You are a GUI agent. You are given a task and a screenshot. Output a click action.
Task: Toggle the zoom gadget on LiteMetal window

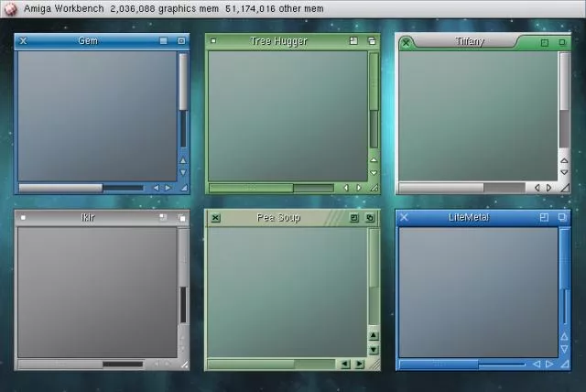(544, 217)
